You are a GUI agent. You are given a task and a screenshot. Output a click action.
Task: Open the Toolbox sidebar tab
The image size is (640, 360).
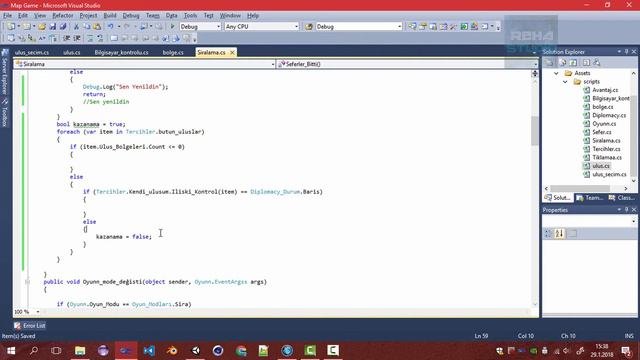coord(5,113)
